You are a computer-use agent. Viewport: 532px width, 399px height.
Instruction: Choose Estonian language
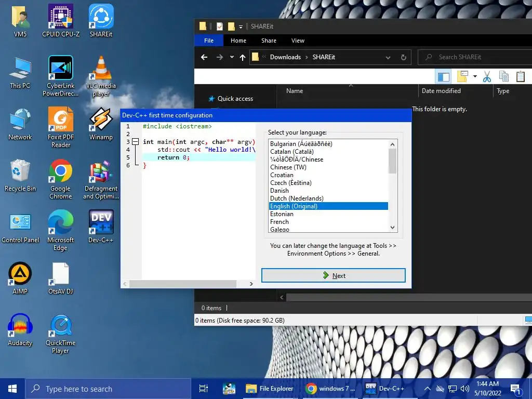point(328,214)
